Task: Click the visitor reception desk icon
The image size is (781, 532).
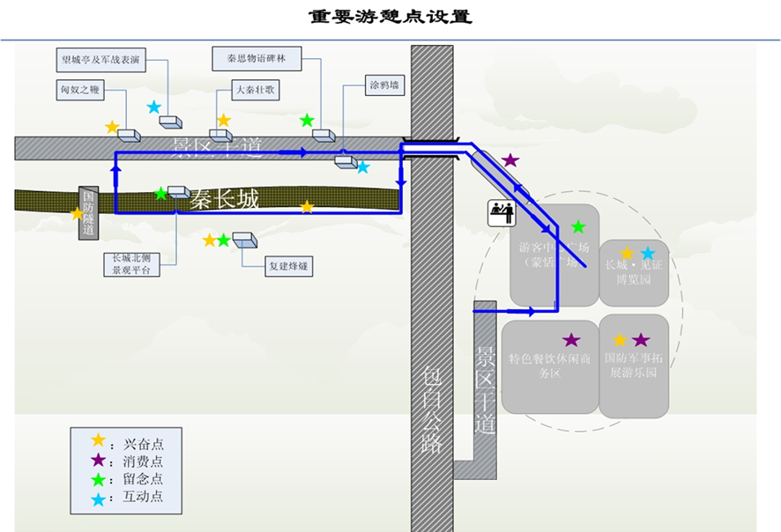Action: click(501, 212)
